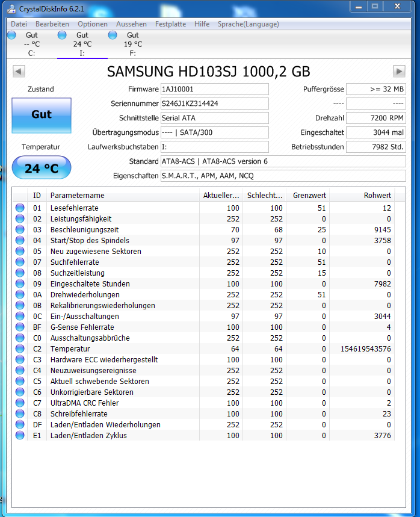The image size is (420, 517).
Task: Select the Schreibfehlerrate parameter name
Action: [x=79, y=414]
